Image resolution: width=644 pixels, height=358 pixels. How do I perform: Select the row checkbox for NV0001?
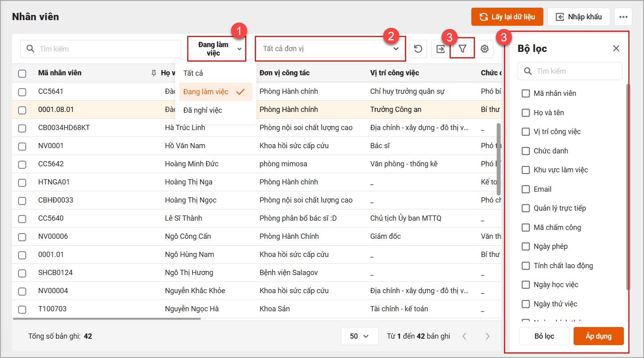22,146
